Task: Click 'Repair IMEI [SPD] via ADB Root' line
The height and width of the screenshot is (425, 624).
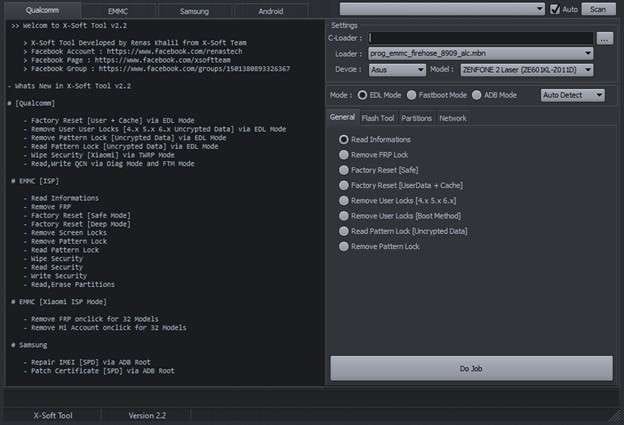Action: point(87,363)
